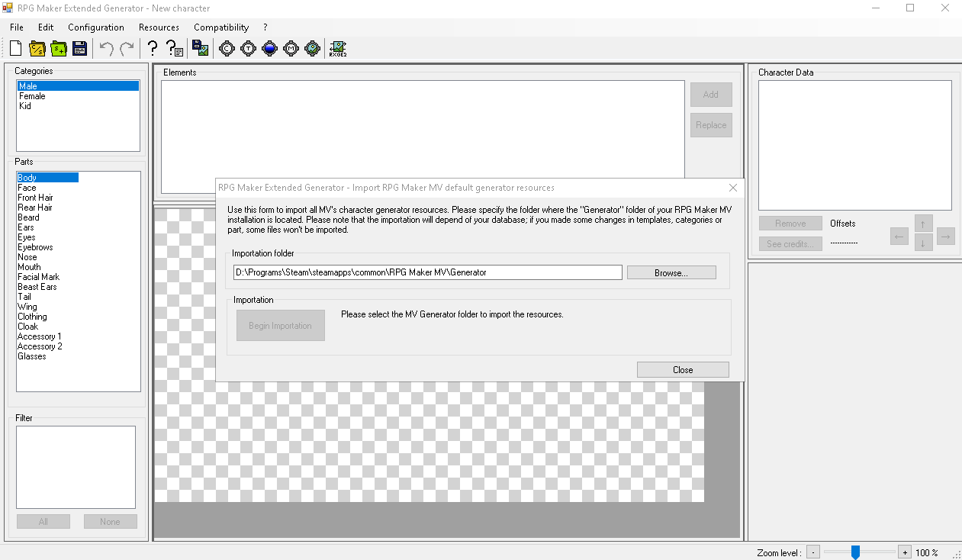Click the blue sphere gear icon
The image size is (962, 560).
point(269,49)
